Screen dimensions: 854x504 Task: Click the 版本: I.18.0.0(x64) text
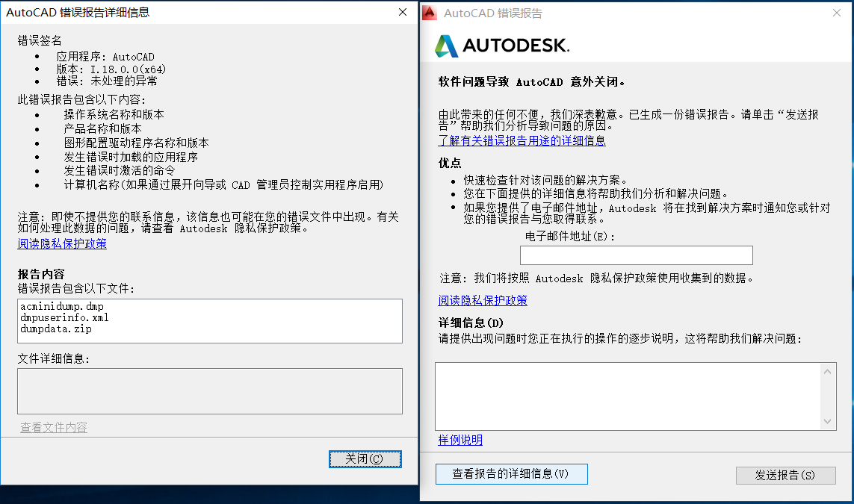(x=111, y=69)
